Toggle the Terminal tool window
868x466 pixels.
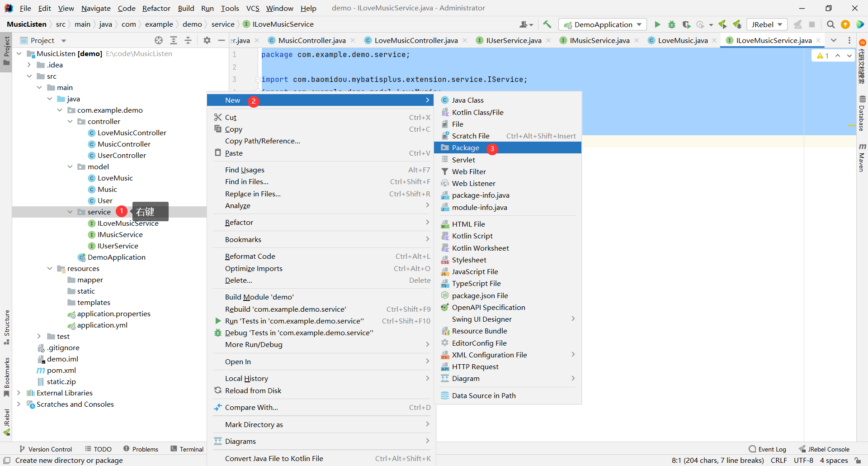click(x=187, y=449)
